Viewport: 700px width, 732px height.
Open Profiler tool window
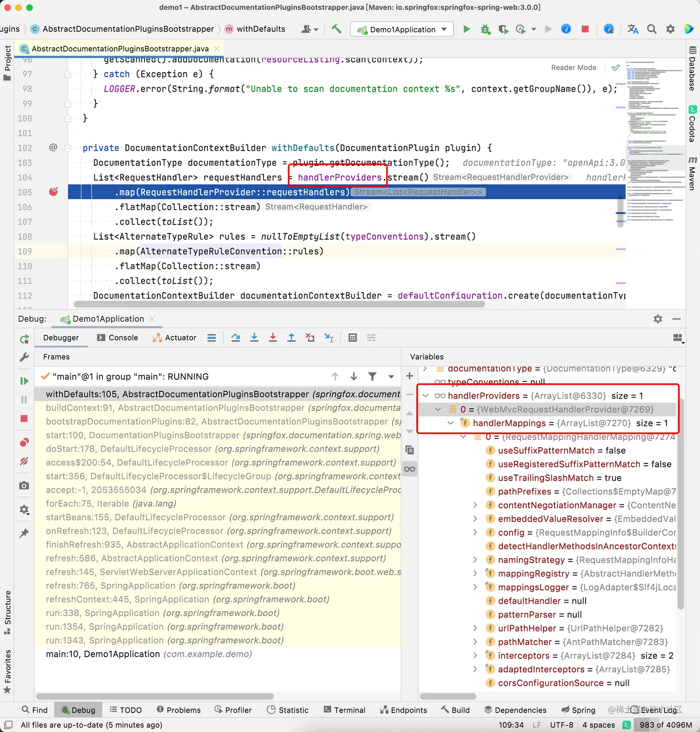(x=233, y=710)
